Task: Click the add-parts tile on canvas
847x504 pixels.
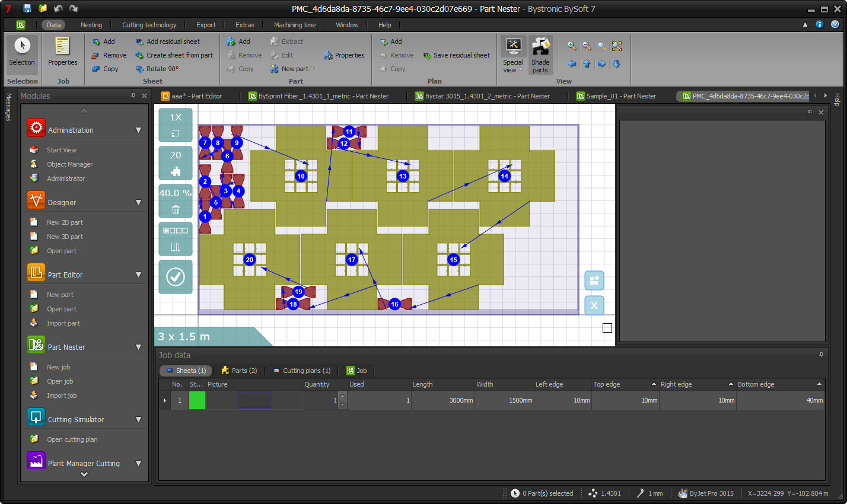Action: [594, 280]
